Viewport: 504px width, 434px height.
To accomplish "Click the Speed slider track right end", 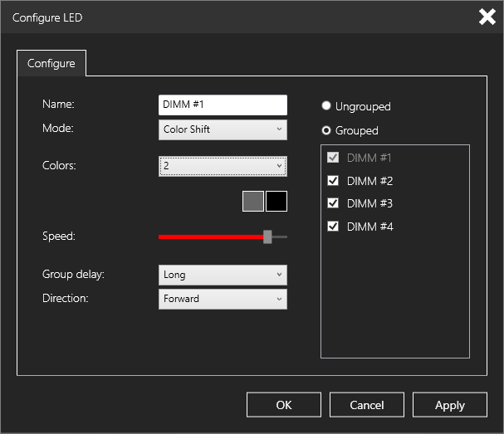I will pos(283,237).
